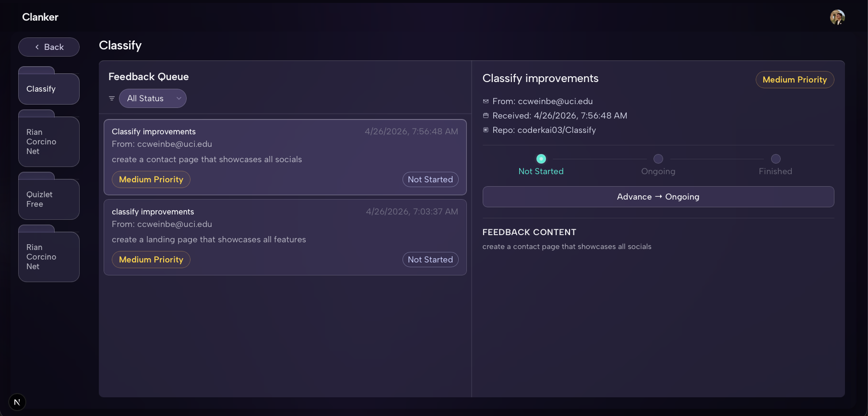Open the All Status filter dropdown
The width and height of the screenshot is (868, 416).
click(x=153, y=98)
